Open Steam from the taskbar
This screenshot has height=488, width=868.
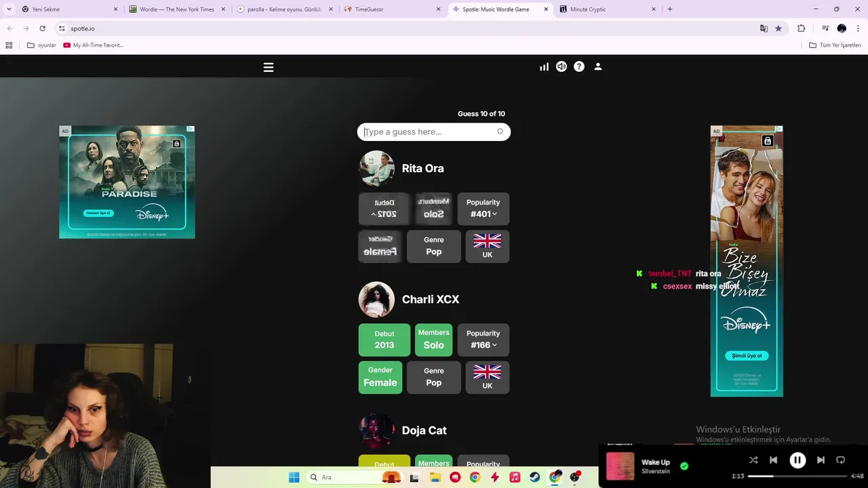pyautogui.click(x=535, y=477)
